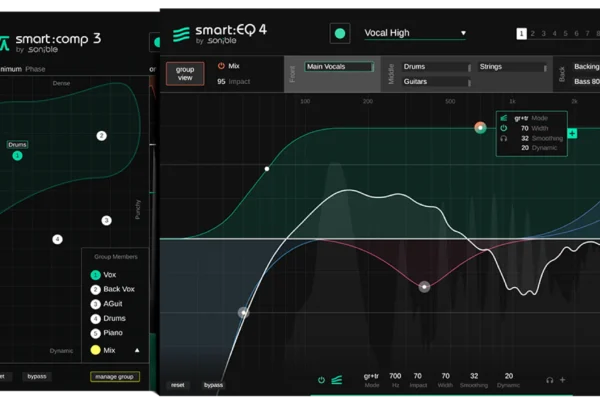
Task: Click the headphones icon in the band popup
Action: [x=503, y=138]
